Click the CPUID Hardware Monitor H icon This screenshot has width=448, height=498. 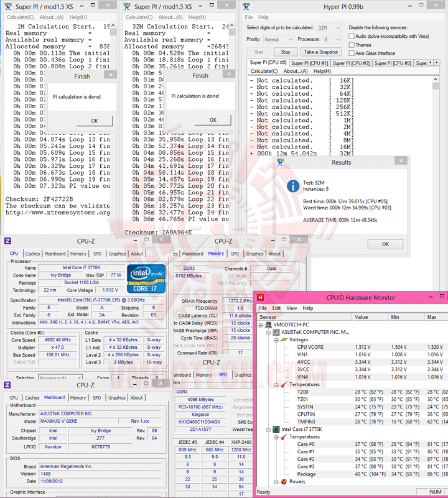(x=261, y=297)
